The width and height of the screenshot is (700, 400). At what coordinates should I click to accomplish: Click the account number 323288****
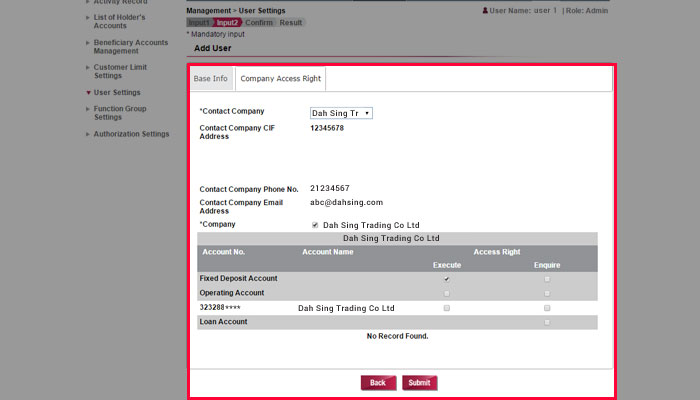220,308
